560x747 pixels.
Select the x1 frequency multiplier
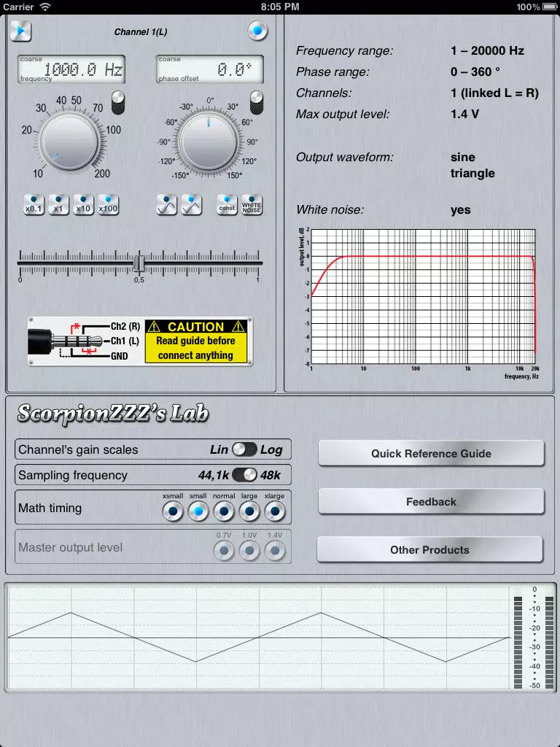point(58,205)
